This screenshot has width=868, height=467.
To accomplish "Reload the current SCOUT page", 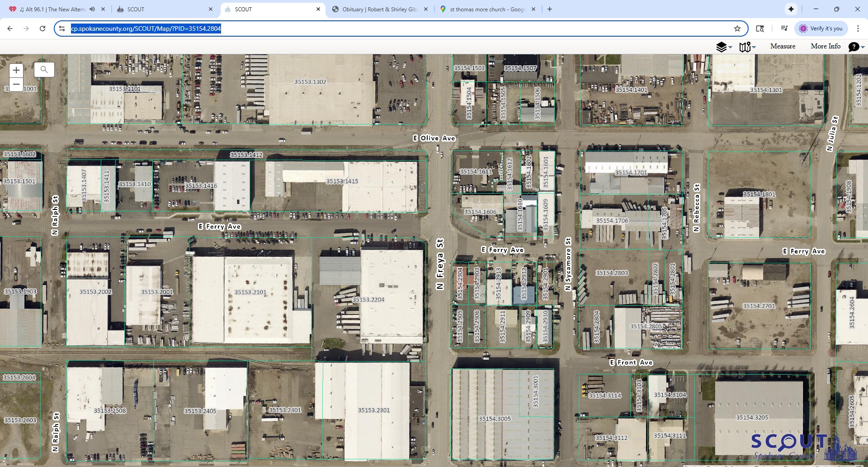I will coord(42,29).
